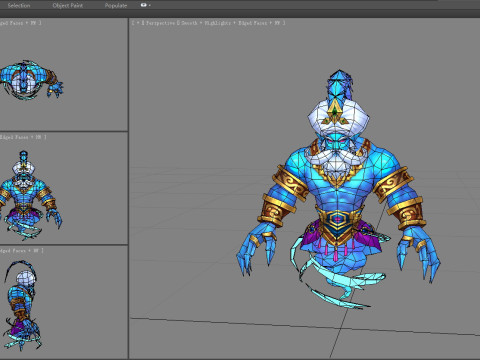Image resolution: width=480 pixels, height=360 pixels.
Task: Open the Object Paint ribbon tab
Action: [x=68, y=5]
